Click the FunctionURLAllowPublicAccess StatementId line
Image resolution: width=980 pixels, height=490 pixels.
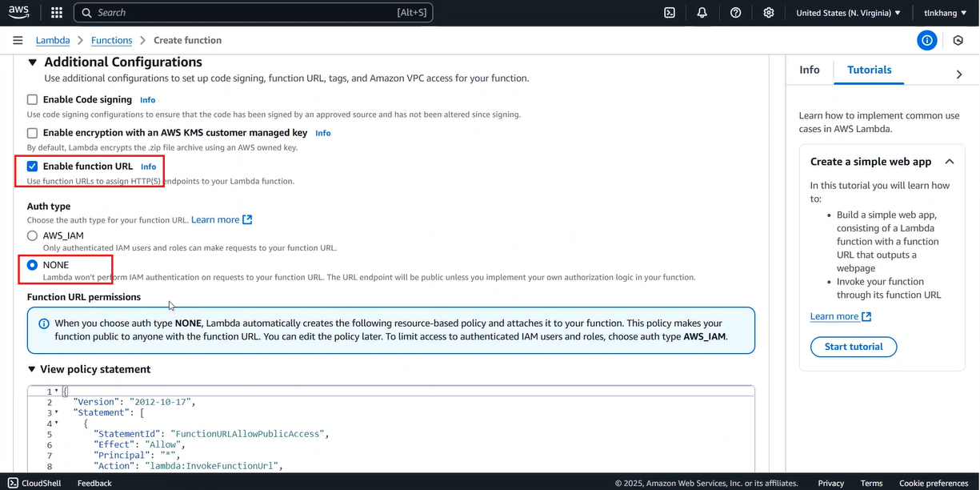point(212,434)
